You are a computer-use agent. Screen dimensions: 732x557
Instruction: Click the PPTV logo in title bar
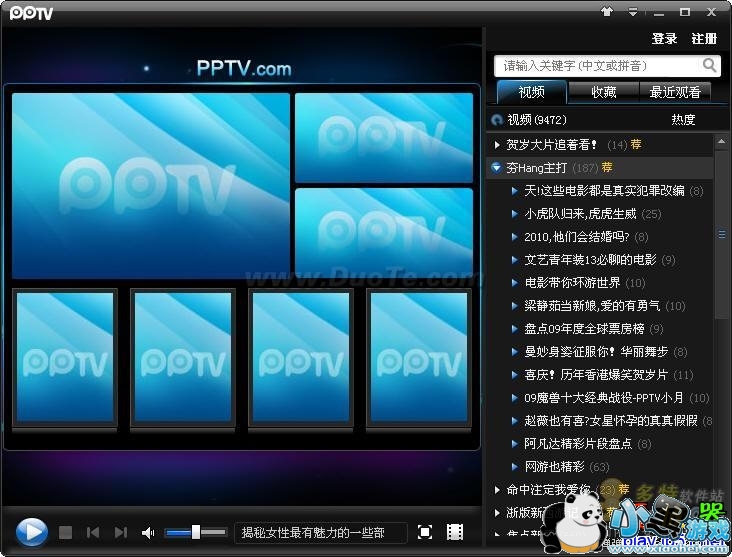[31, 13]
